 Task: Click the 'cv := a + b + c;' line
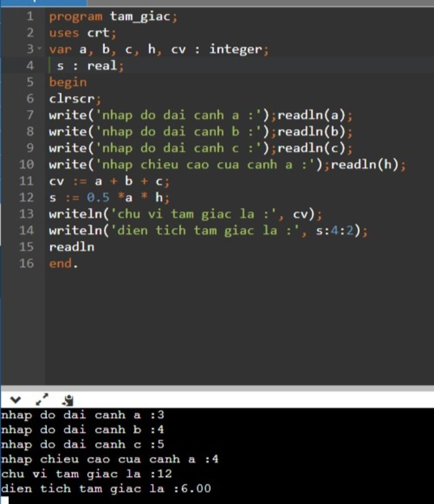coord(109,181)
